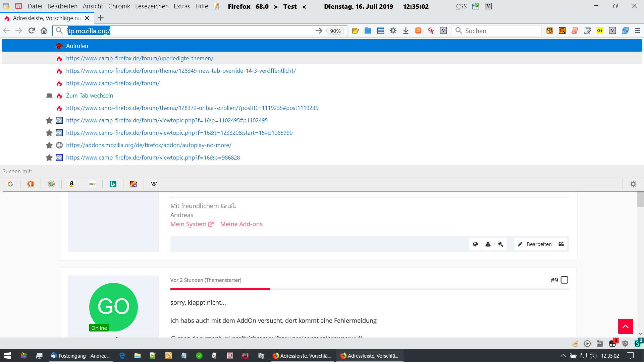Image resolution: width=644 pixels, height=362 pixels.
Task: Show hidden system tray icons
Action: (x=563, y=356)
